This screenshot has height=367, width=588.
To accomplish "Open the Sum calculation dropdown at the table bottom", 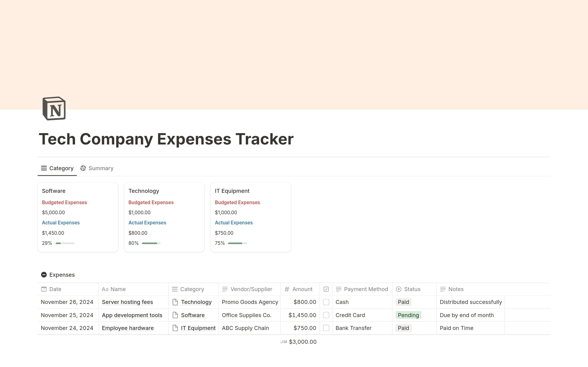I will [299, 342].
